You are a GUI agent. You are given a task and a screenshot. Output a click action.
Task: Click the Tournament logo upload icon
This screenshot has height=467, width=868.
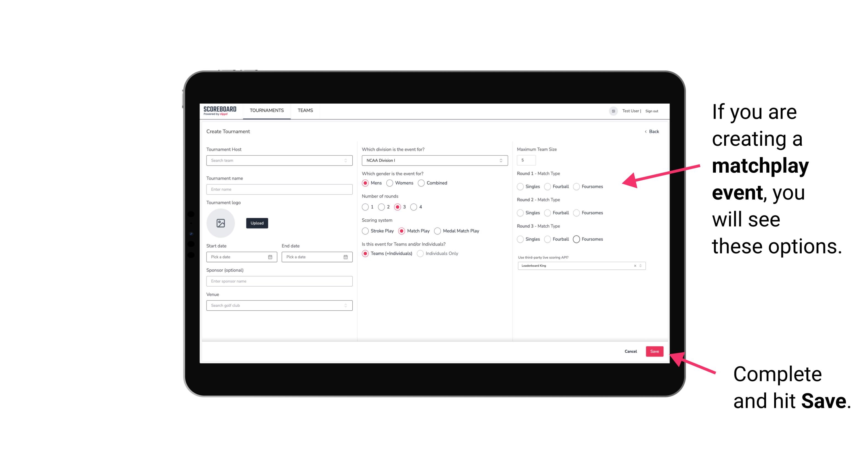[221, 223]
